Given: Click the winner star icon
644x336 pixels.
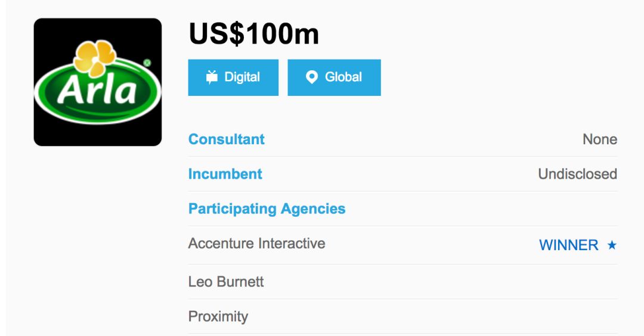Looking at the screenshot, I should pos(612,245).
